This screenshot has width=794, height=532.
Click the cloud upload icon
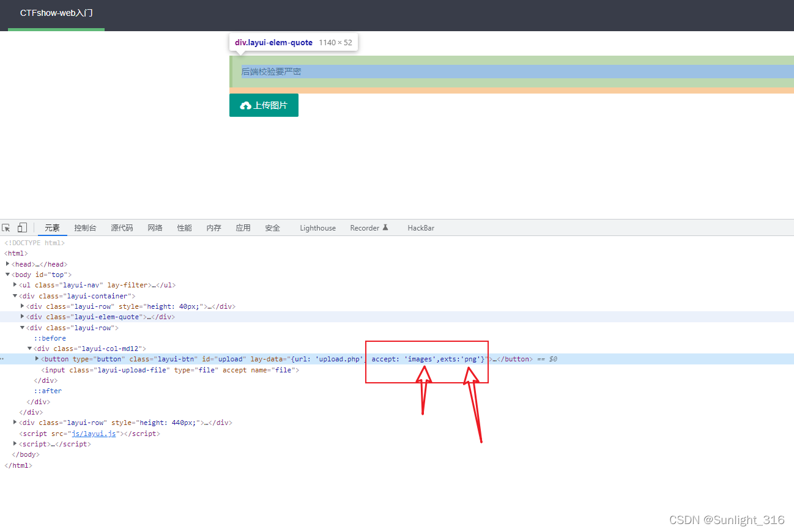point(246,106)
